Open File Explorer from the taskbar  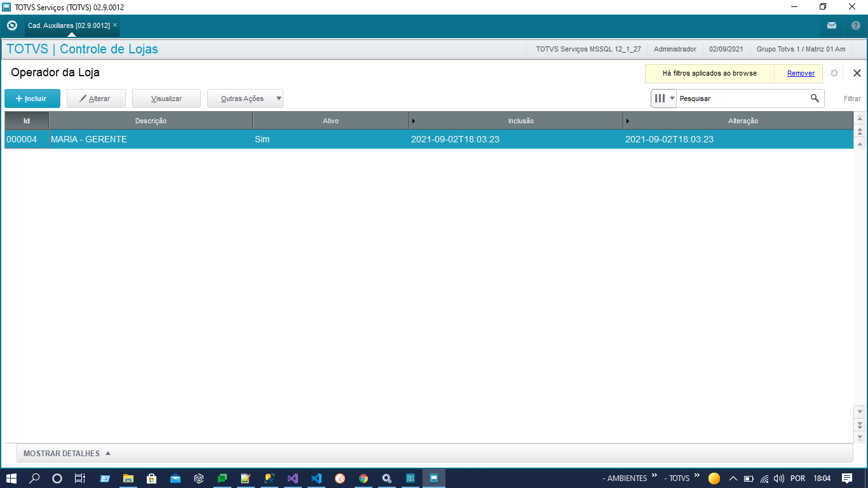(x=128, y=478)
